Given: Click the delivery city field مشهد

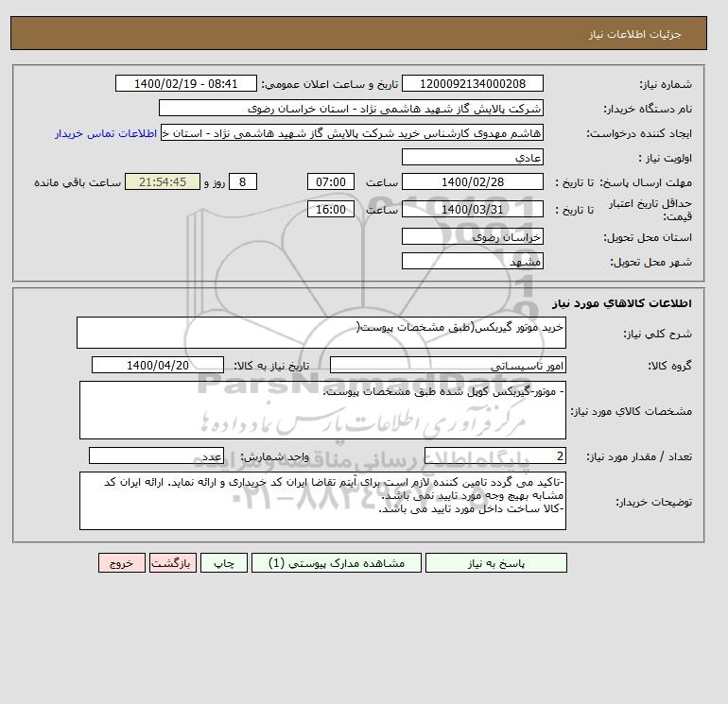Looking at the screenshot, I should click(472, 261).
